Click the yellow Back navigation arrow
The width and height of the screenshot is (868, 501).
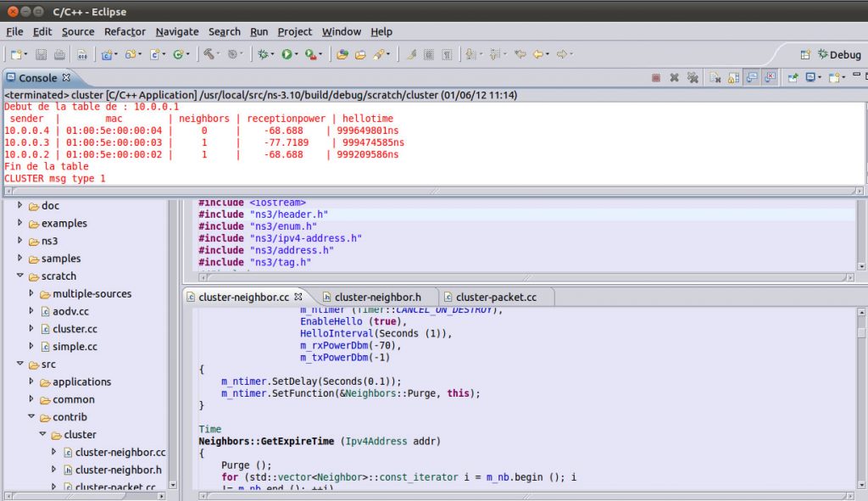pyautogui.click(x=538, y=54)
